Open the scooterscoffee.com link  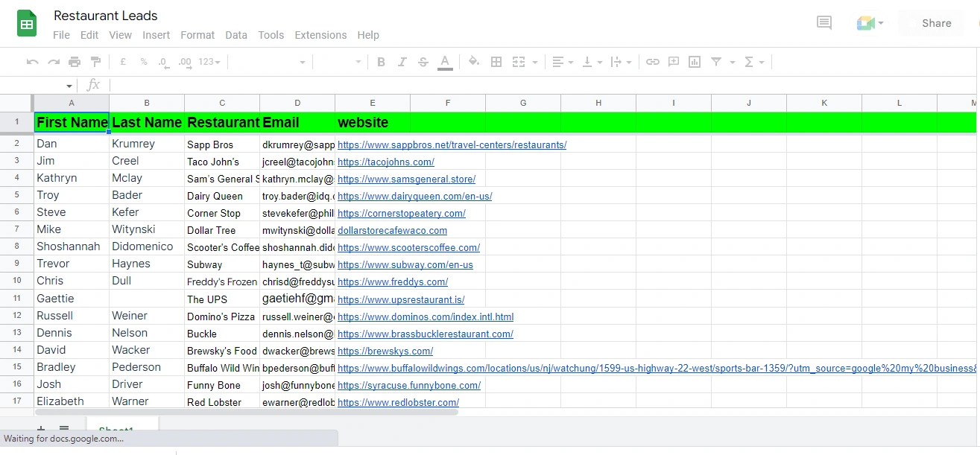pyautogui.click(x=408, y=247)
